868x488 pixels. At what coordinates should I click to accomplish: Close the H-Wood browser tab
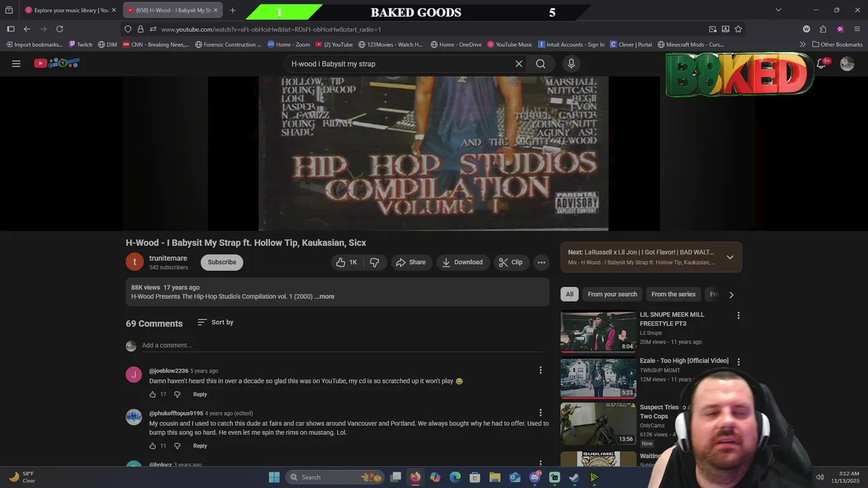(216, 10)
